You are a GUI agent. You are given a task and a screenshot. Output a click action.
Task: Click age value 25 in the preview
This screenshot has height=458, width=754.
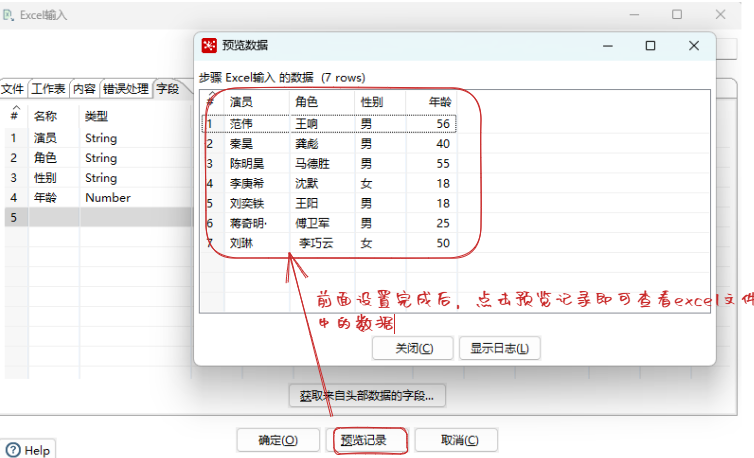(443, 223)
